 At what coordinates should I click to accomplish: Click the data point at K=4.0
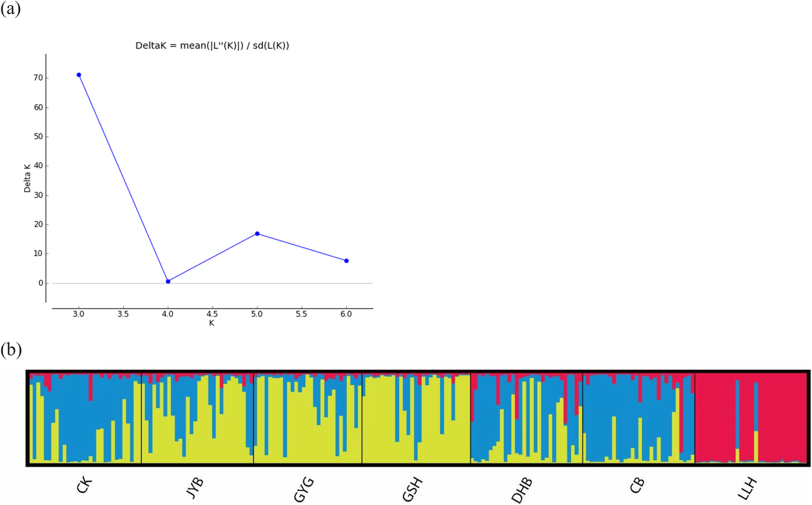(168, 282)
